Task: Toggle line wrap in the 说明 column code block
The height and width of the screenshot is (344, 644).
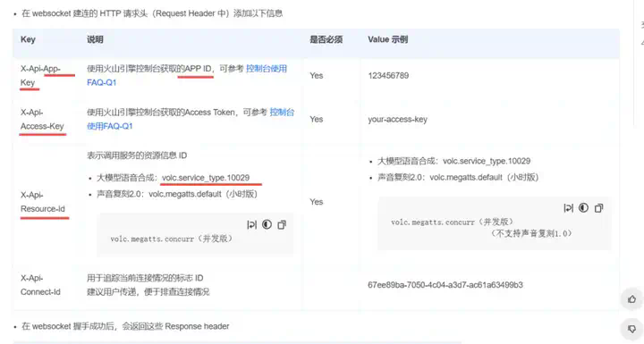Action: [251, 224]
